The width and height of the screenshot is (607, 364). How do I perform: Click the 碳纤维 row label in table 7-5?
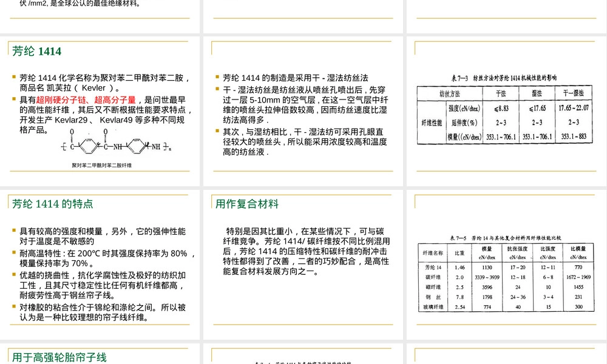(433, 277)
